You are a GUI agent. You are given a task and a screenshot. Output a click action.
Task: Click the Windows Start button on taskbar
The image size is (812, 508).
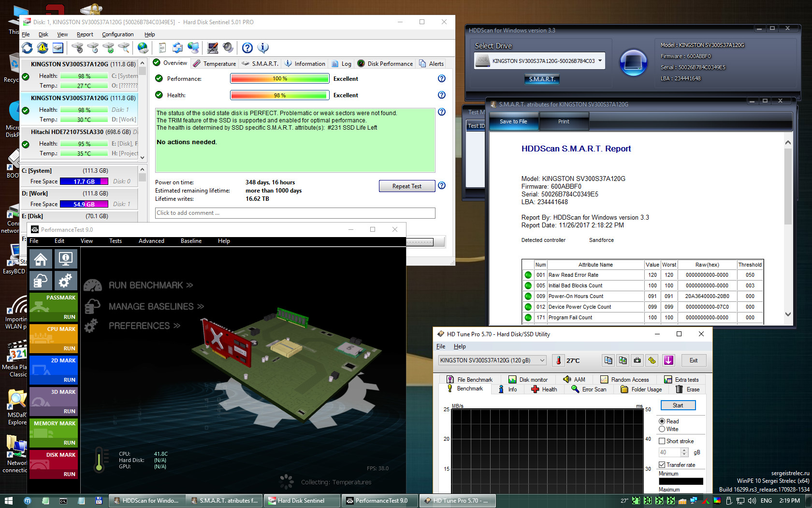coord(9,501)
